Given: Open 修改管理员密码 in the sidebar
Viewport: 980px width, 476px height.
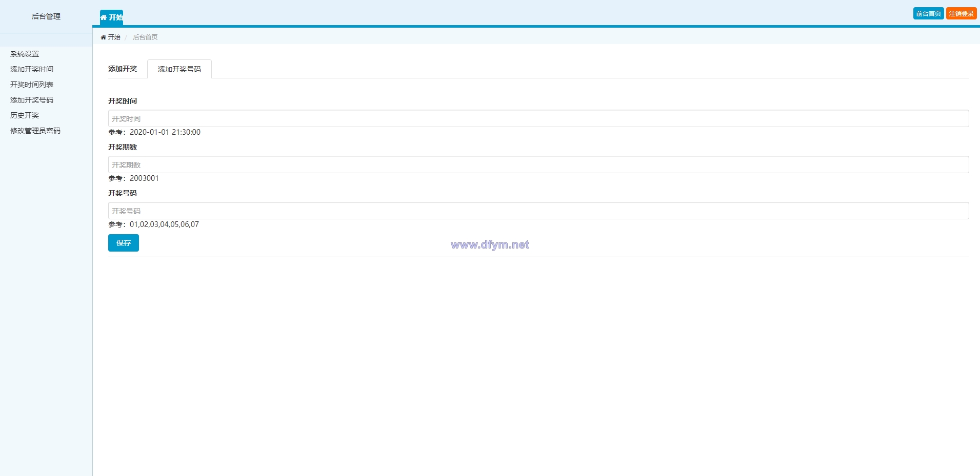Looking at the screenshot, I should click(x=35, y=131).
